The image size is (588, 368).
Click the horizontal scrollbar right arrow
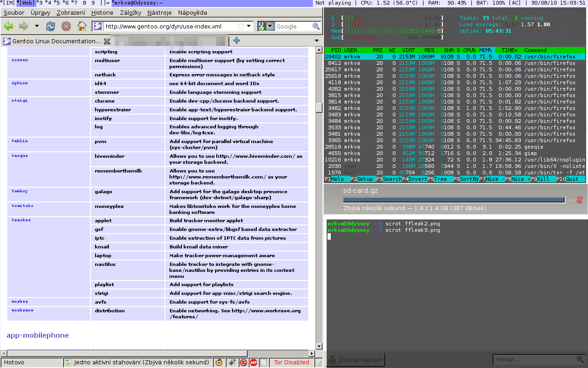click(312, 353)
